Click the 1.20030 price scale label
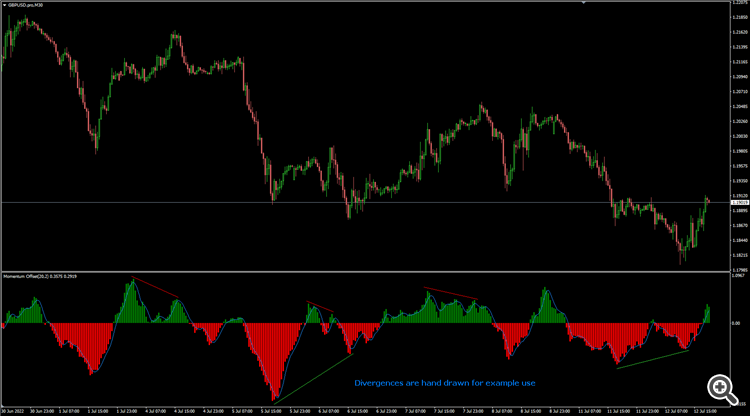 (739, 136)
